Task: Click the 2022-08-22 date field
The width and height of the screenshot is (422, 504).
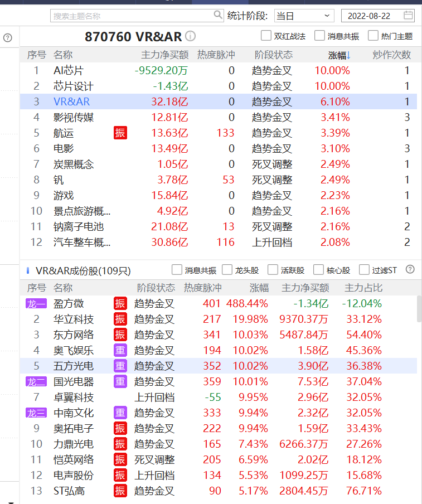Action: click(x=378, y=16)
